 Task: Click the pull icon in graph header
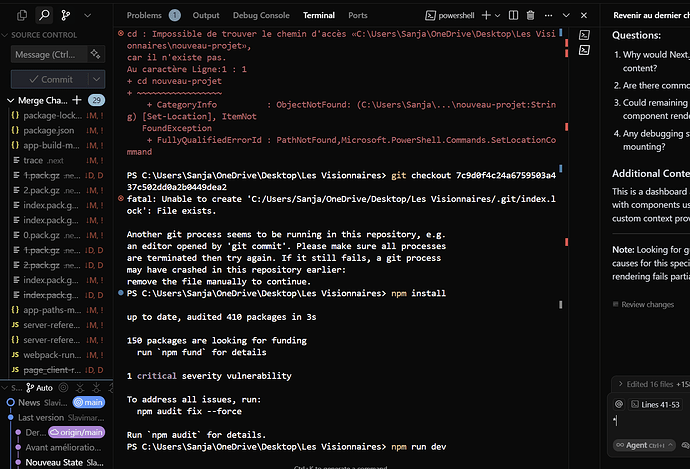tap(96, 388)
